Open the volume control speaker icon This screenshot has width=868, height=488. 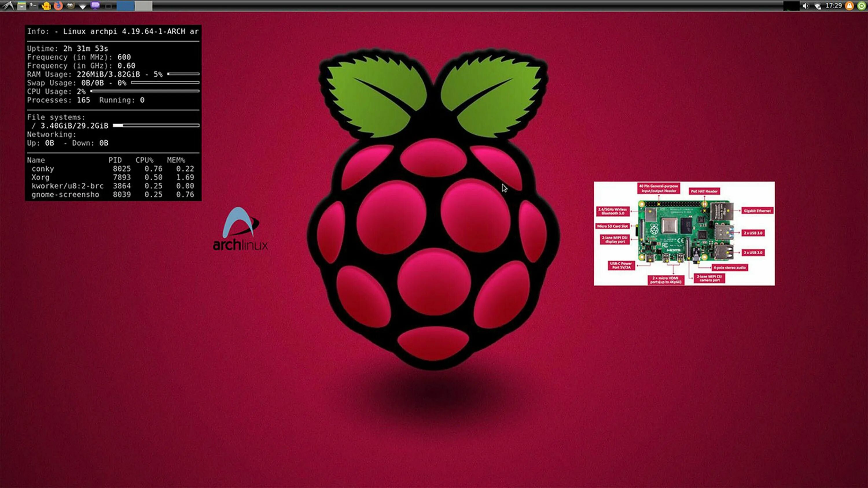[806, 6]
